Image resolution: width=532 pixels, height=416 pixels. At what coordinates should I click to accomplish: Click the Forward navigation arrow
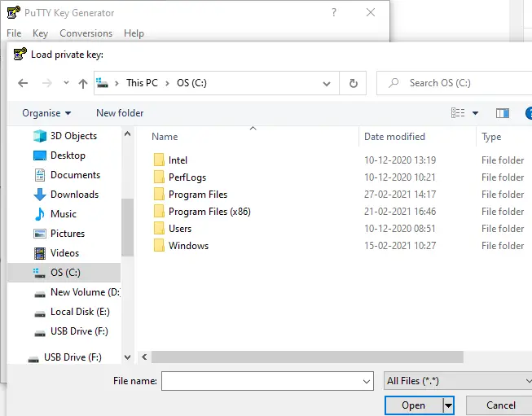(46, 83)
